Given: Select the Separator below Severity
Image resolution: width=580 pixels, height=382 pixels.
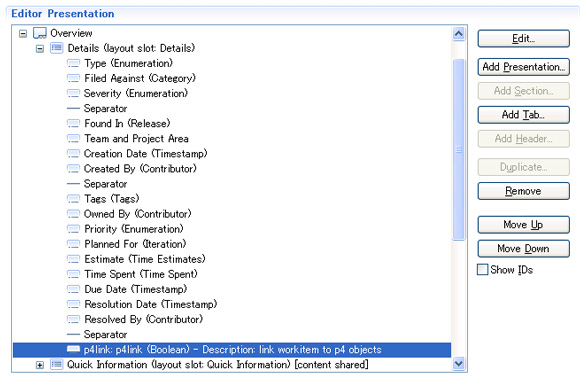Looking at the screenshot, I should [x=105, y=108].
